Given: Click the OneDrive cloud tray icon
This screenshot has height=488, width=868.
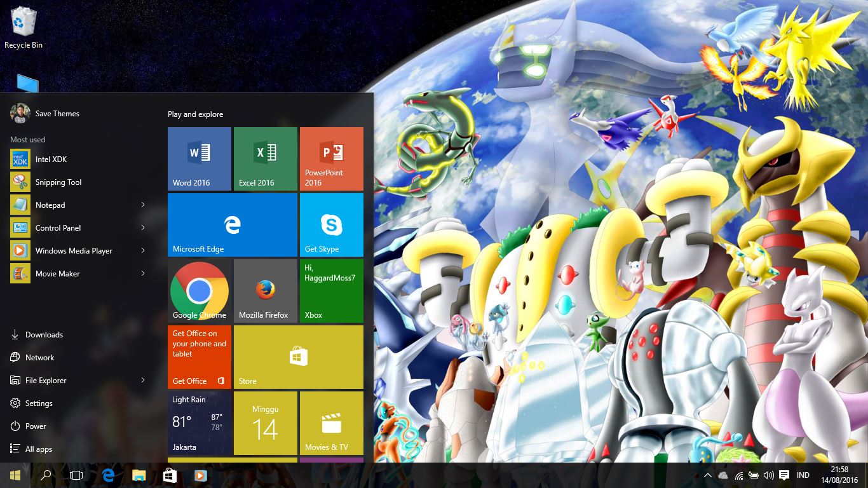Looking at the screenshot, I should pos(723,475).
